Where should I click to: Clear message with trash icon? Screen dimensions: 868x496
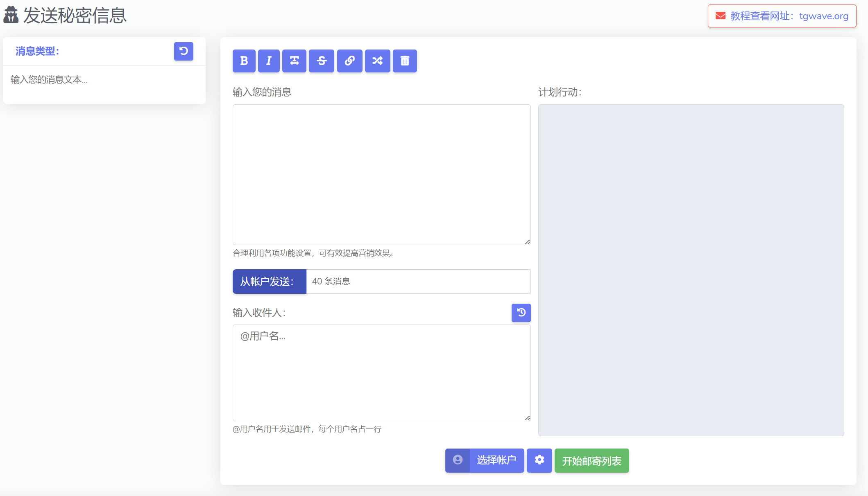pos(405,61)
